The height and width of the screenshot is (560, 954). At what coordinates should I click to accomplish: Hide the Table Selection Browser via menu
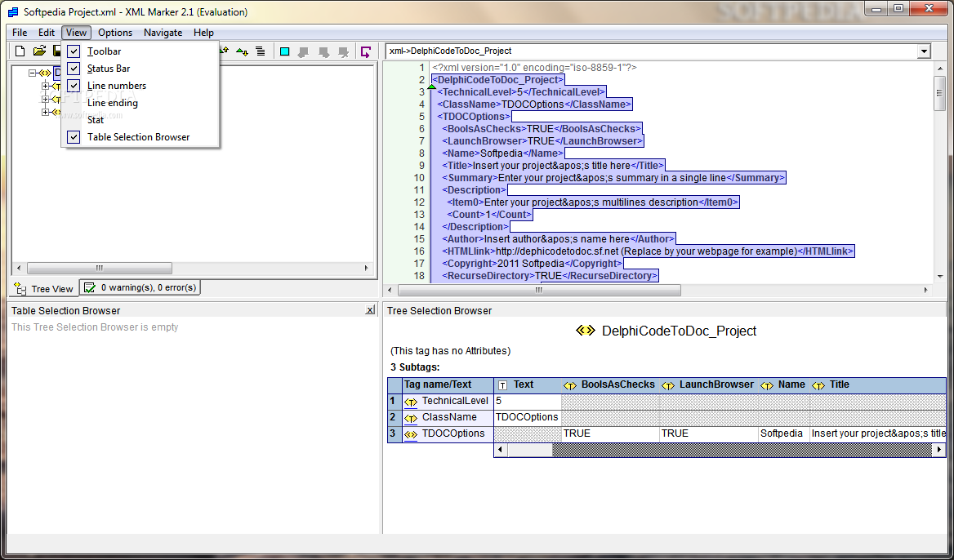[74, 137]
